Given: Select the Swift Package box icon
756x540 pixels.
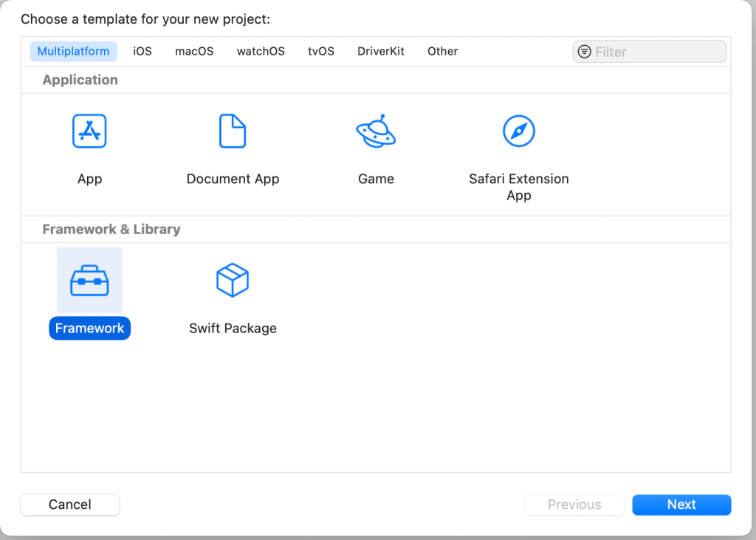Looking at the screenshot, I should click(233, 281).
